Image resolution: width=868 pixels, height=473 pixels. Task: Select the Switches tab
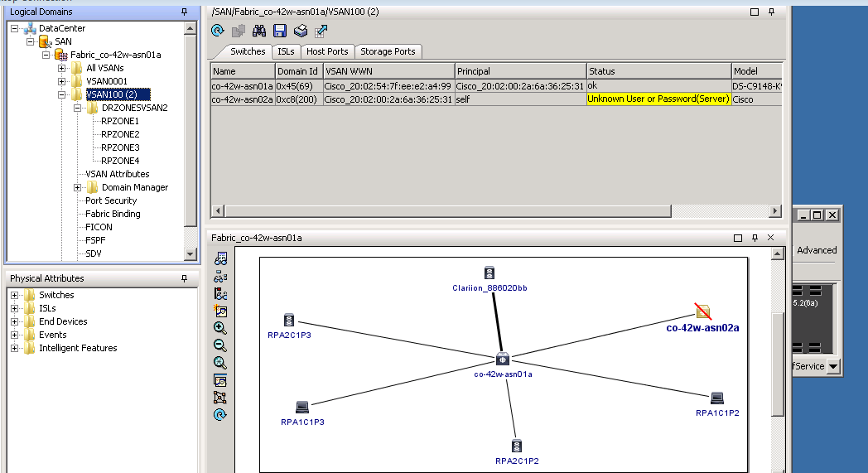248,51
